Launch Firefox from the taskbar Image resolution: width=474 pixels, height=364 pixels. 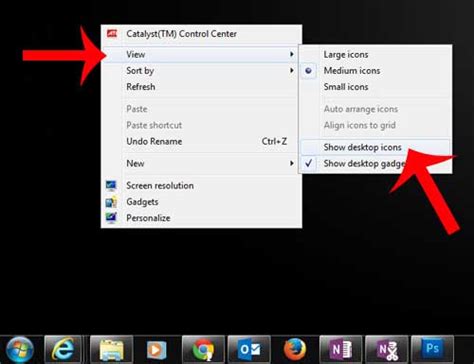coord(295,350)
